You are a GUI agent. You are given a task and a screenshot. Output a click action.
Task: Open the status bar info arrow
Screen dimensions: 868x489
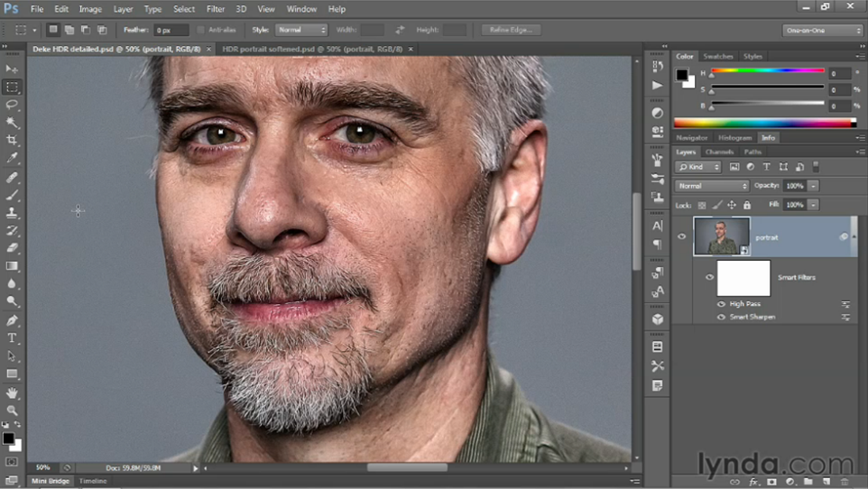click(196, 468)
